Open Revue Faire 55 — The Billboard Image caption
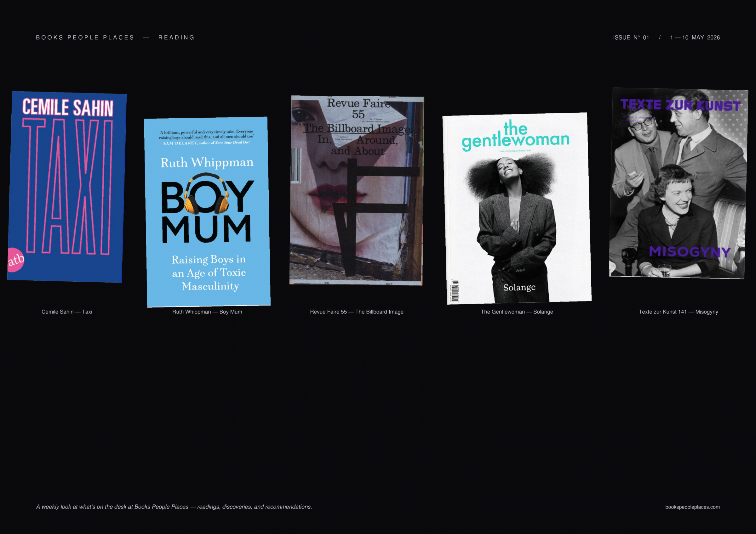This screenshot has height=534, width=756. tap(357, 312)
